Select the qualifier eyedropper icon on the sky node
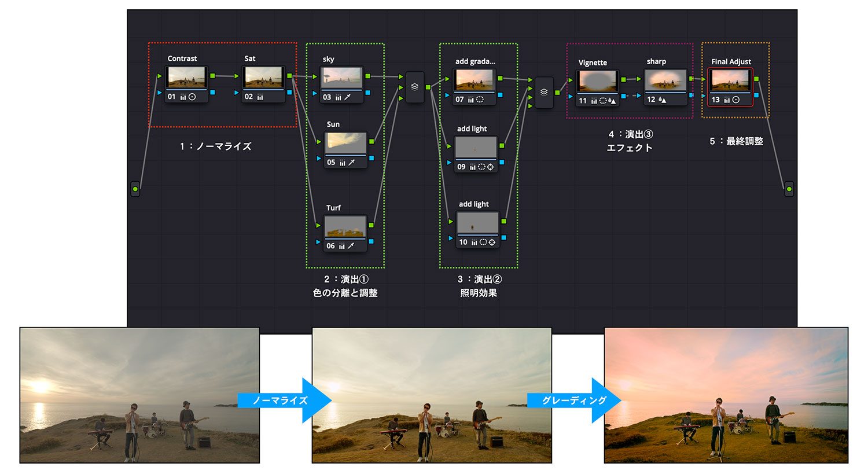Viewport: 868px width, 474px height. click(x=347, y=97)
